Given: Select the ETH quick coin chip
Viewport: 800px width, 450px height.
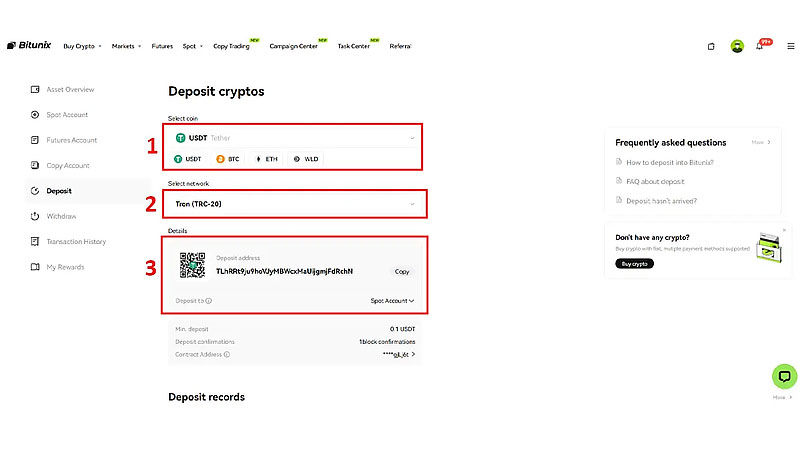Looking at the screenshot, I should click(266, 159).
